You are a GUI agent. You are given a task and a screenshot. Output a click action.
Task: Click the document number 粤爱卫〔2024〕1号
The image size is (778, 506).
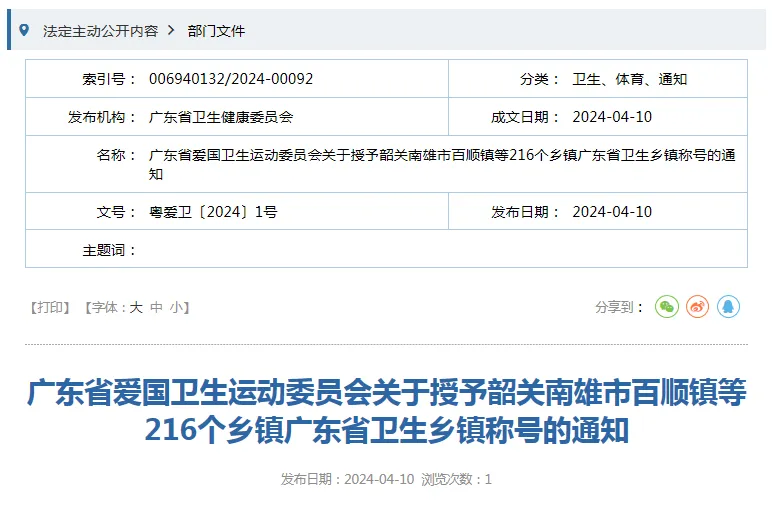[213, 212]
